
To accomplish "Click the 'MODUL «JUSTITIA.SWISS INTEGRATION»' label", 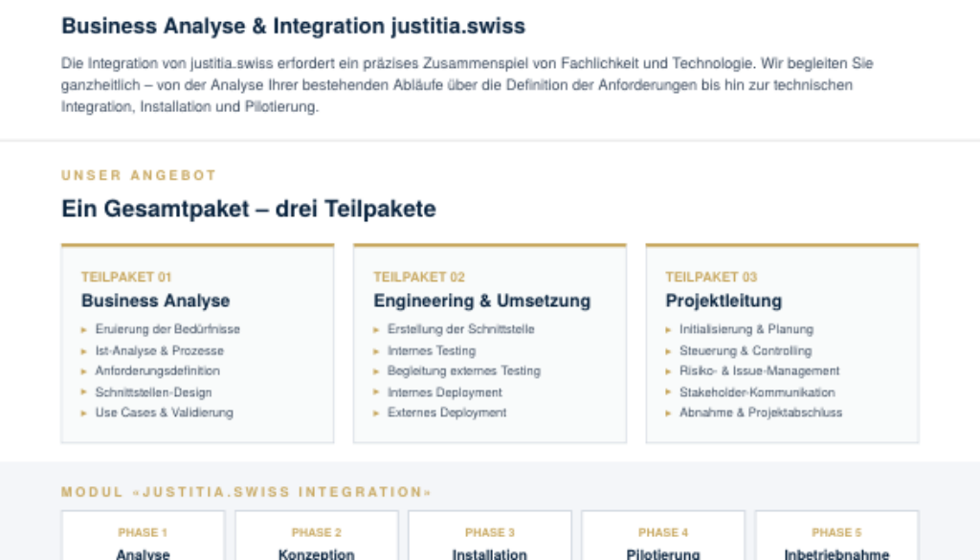I will click(246, 492).
